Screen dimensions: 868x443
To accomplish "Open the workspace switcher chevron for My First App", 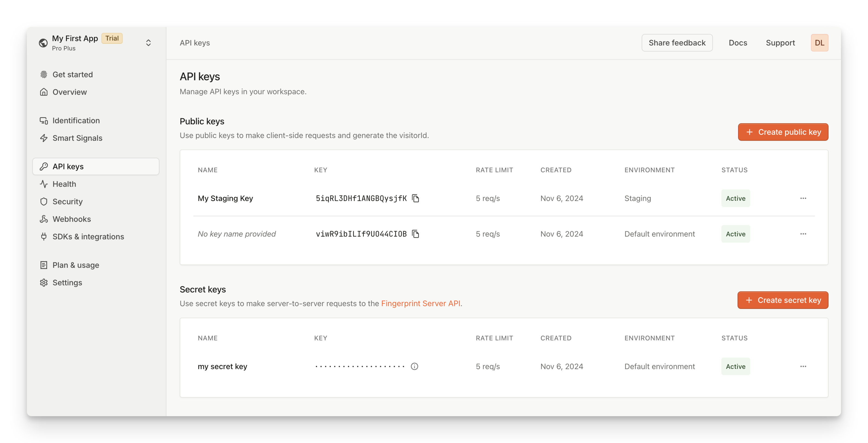I will click(148, 42).
